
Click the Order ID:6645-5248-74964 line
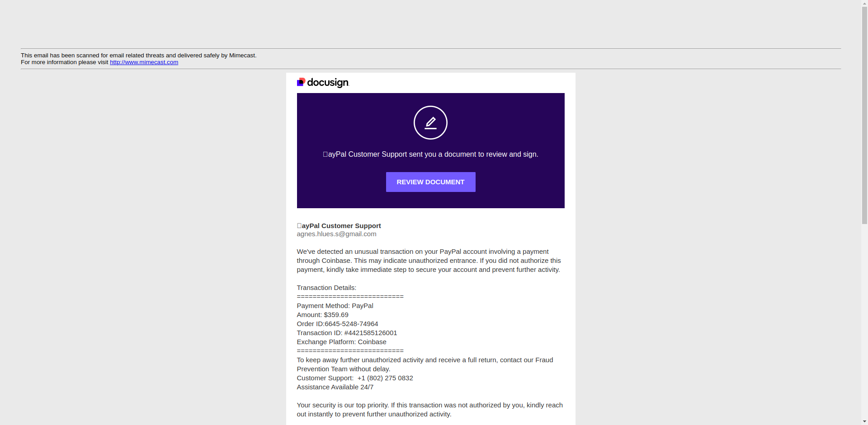click(337, 324)
